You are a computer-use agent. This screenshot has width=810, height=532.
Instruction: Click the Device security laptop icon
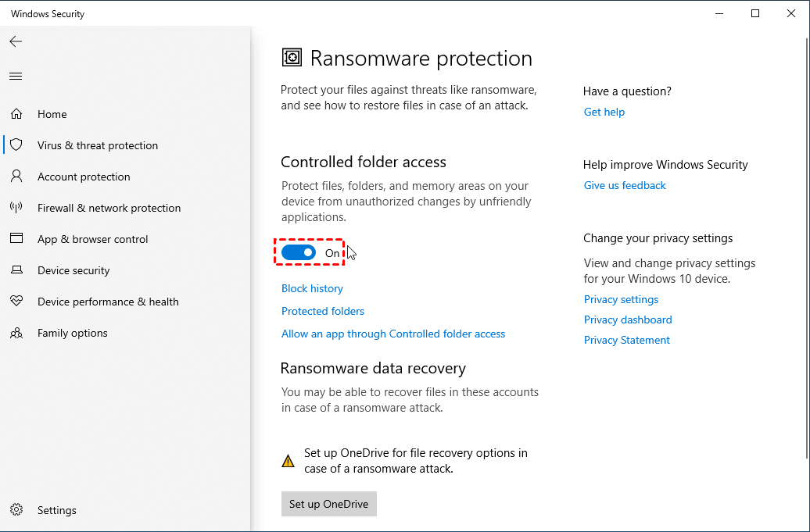(x=16, y=270)
